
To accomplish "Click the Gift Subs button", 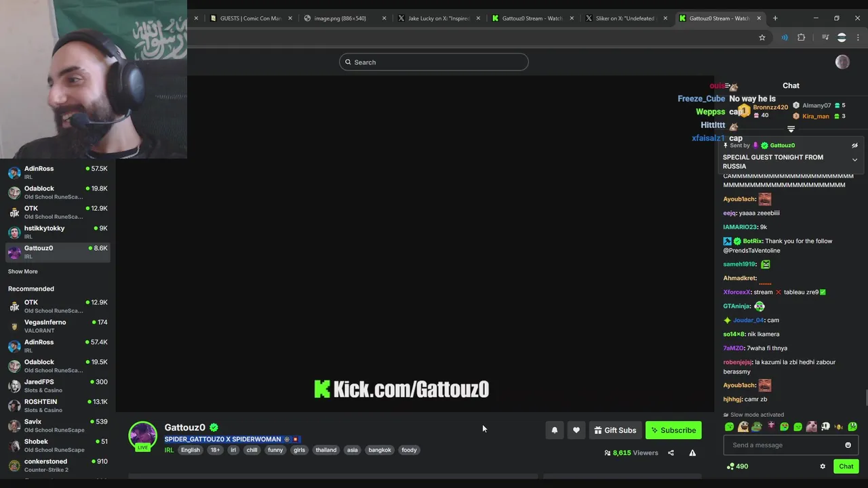I will pyautogui.click(x=615, y=430).
